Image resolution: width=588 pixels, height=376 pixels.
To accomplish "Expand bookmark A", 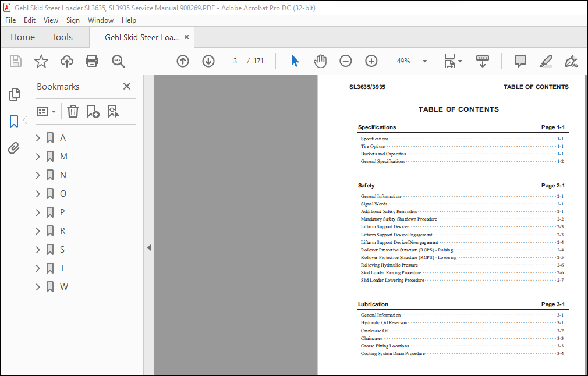I will click(x=38, y=138).
